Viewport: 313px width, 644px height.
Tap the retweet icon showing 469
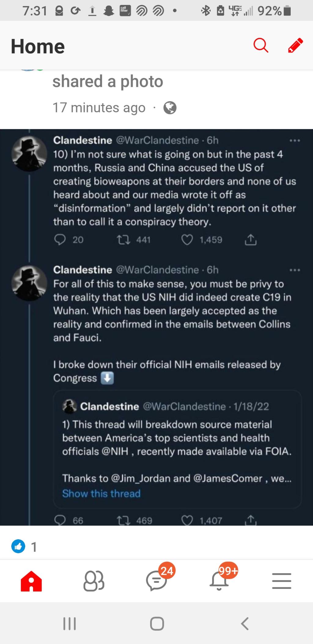[124, 520]
